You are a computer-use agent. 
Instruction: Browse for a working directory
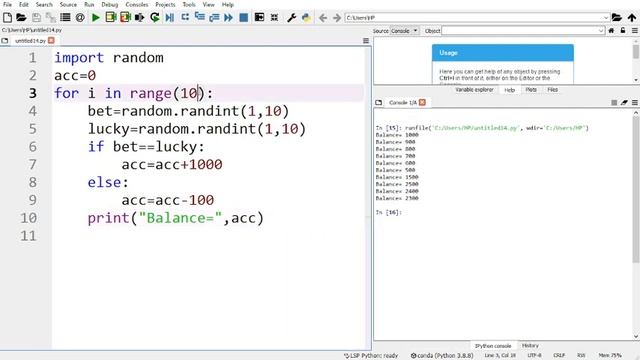[x=617, y=18]
